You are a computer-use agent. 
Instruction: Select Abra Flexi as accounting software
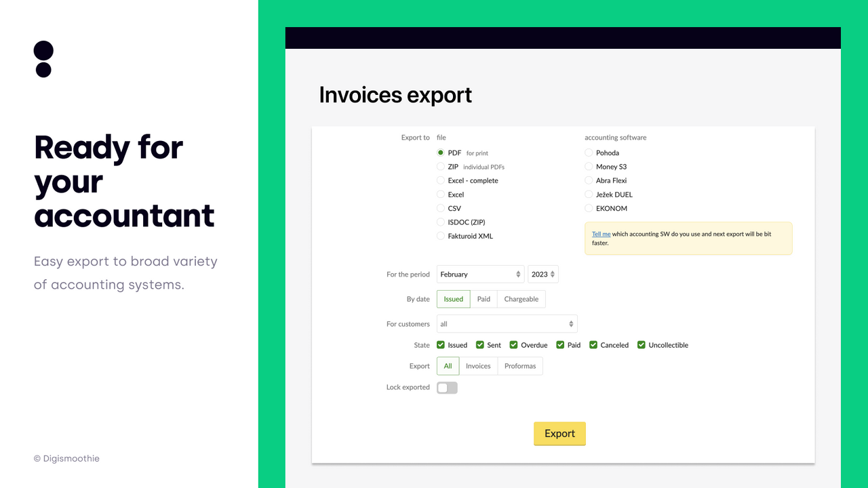pos(588,180)
